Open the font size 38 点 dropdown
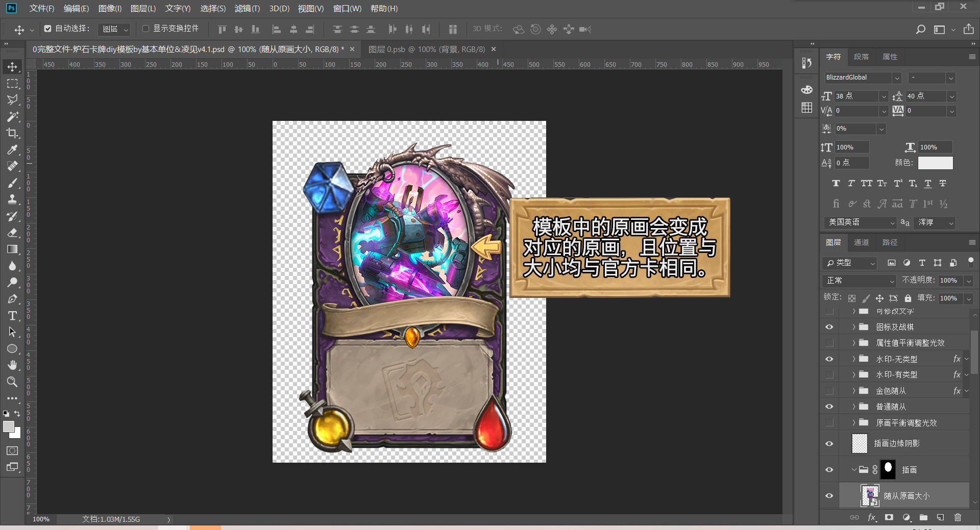The image size is (980, 530). click(884, 96)
